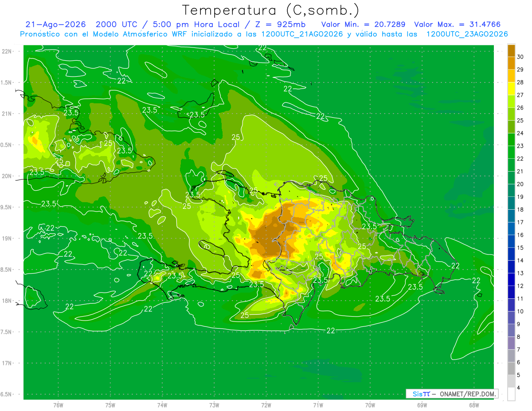Click the '20N' latitude axis label

(x=7, y=176)
